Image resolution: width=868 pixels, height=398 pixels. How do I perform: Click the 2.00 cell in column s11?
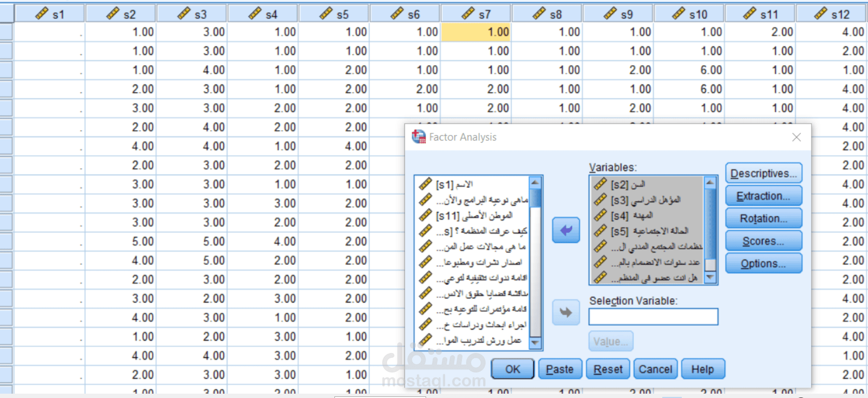pyautogui.click(x=761, y=32)
